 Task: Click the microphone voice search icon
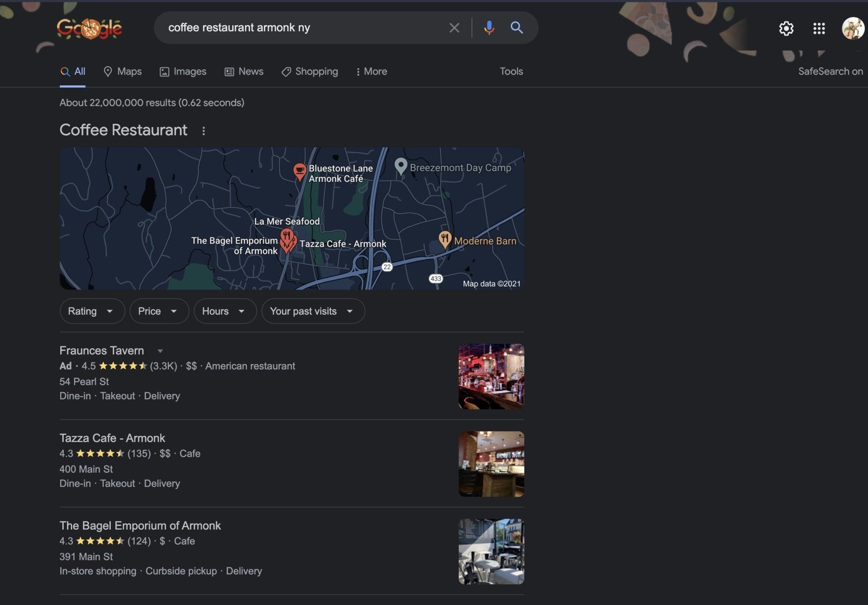coord(489,28)
